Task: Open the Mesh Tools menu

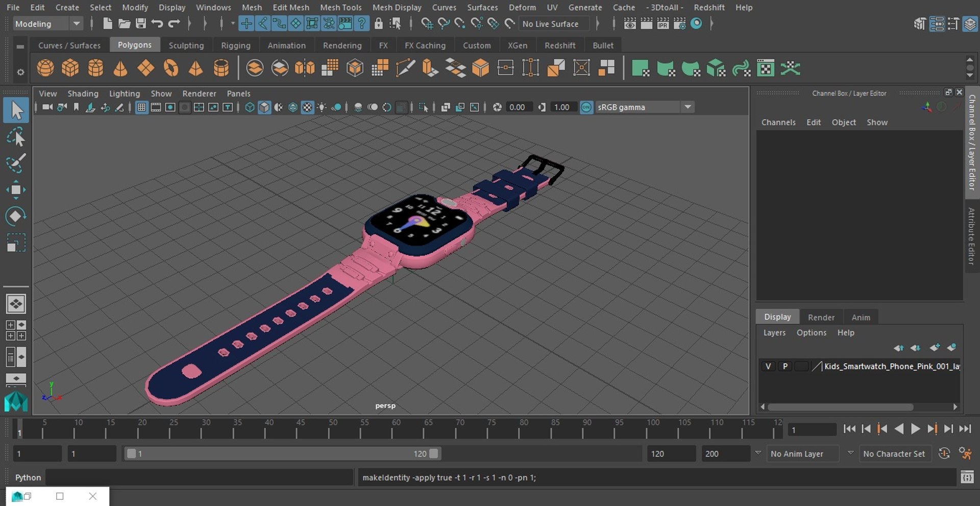Action: click(340, 7)
